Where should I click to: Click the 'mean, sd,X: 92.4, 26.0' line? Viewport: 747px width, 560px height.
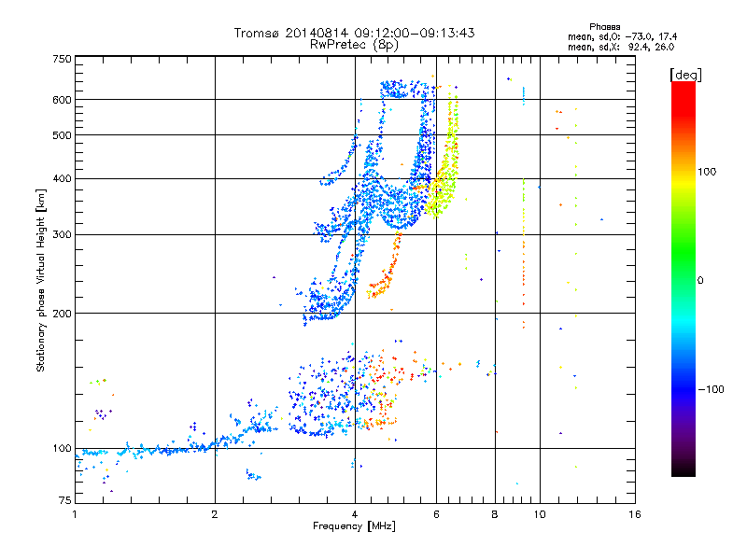pos(621,47)
